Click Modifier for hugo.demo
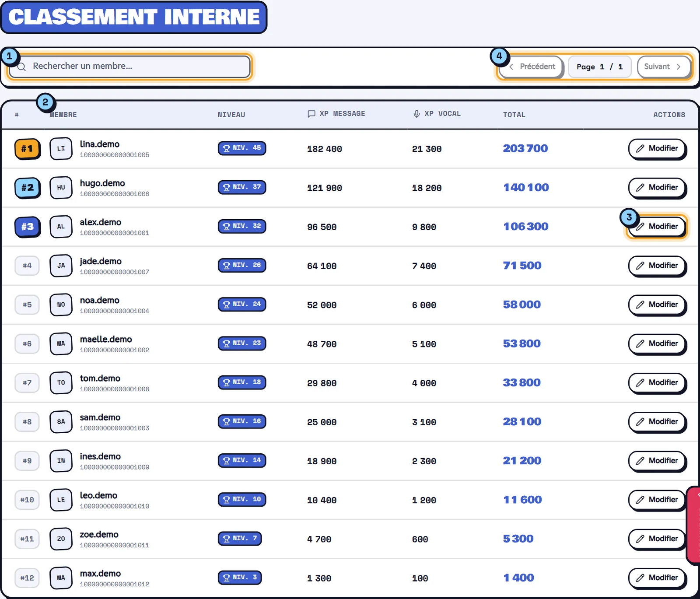700x599 pixels. [657, 188]
